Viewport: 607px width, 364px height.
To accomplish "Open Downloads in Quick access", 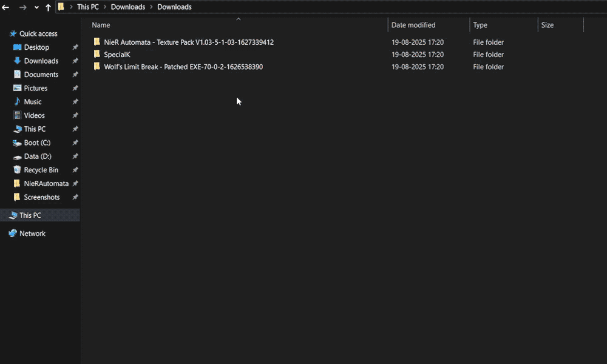I will pyautogui.click(x=41, y=61).
